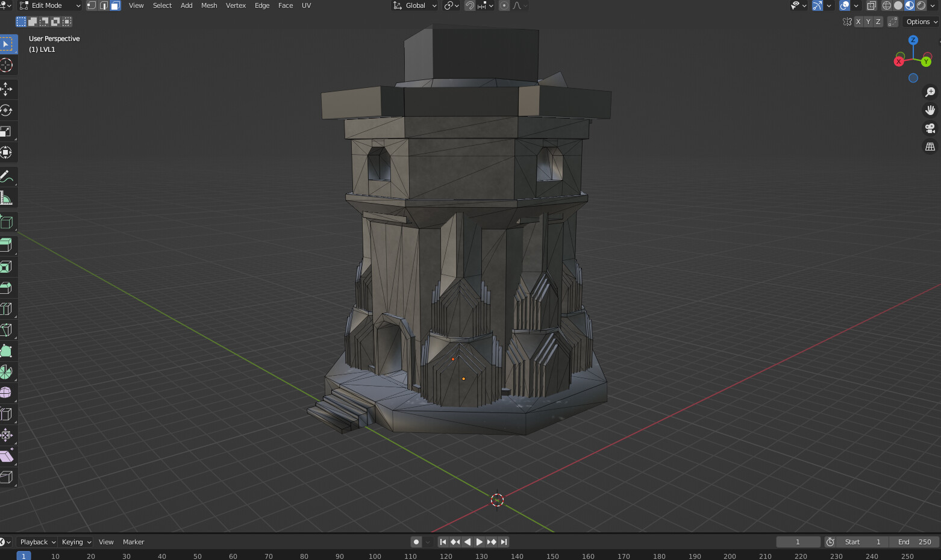Select the Loop Cut tool
Screen dimensions: 941x560
tap(7, 308)
